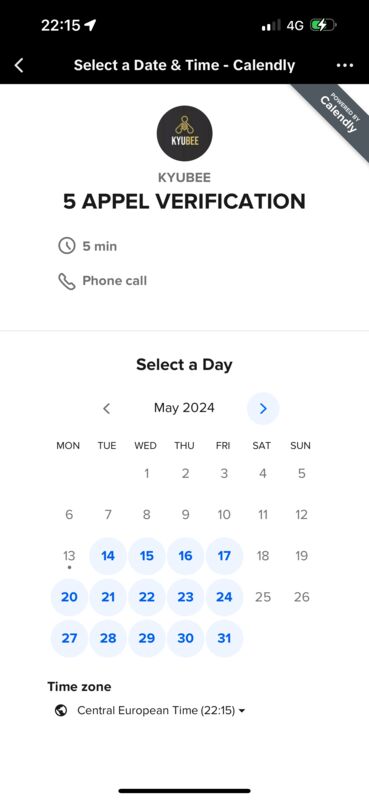Go to the previous month
Viewport: 369px width, 800px height.
(106, 408)
